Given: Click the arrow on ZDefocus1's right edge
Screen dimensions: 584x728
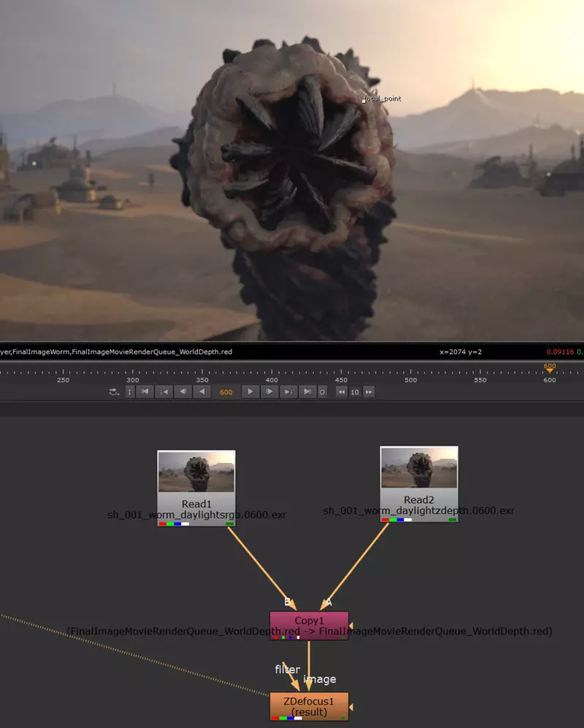Looking at the screenshot, I should pos(351,707).
